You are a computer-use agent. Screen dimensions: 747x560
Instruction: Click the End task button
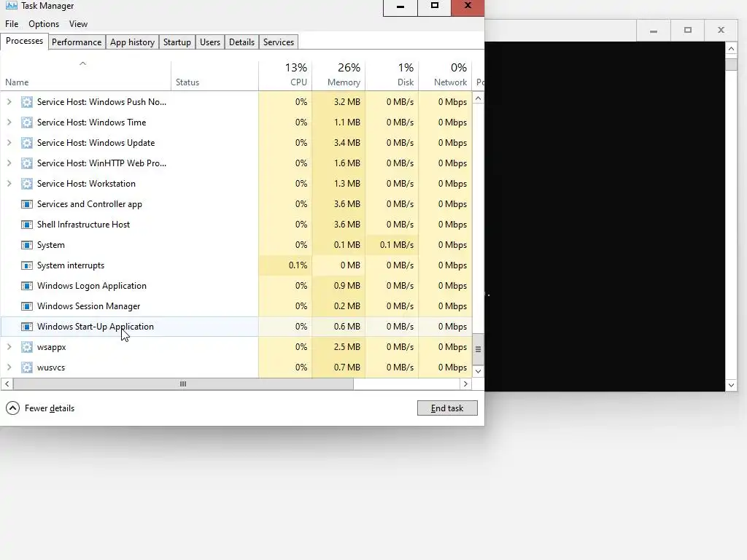pyautogui.click(x=447, y=408)
